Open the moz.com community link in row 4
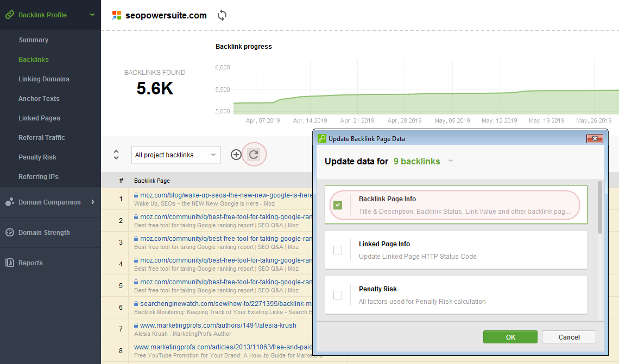Screen dimensions: 619x364 [226, 260]
